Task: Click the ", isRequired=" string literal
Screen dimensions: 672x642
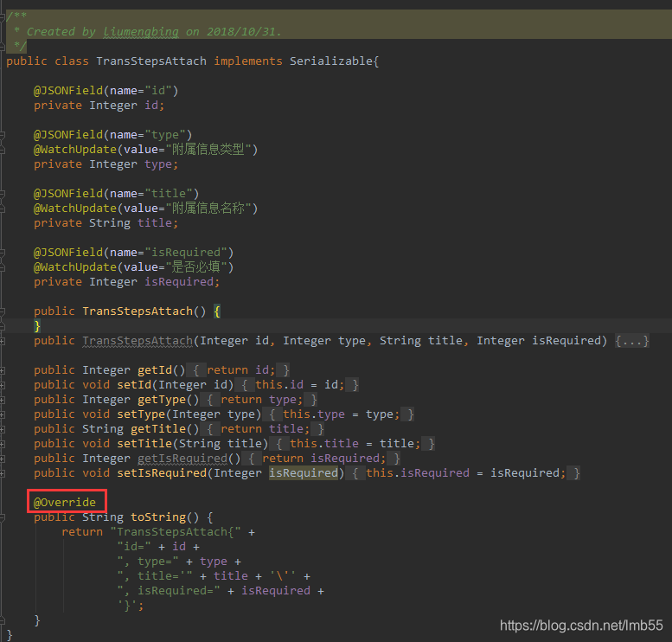Action: pyautogui.click(x=169, y=591)
